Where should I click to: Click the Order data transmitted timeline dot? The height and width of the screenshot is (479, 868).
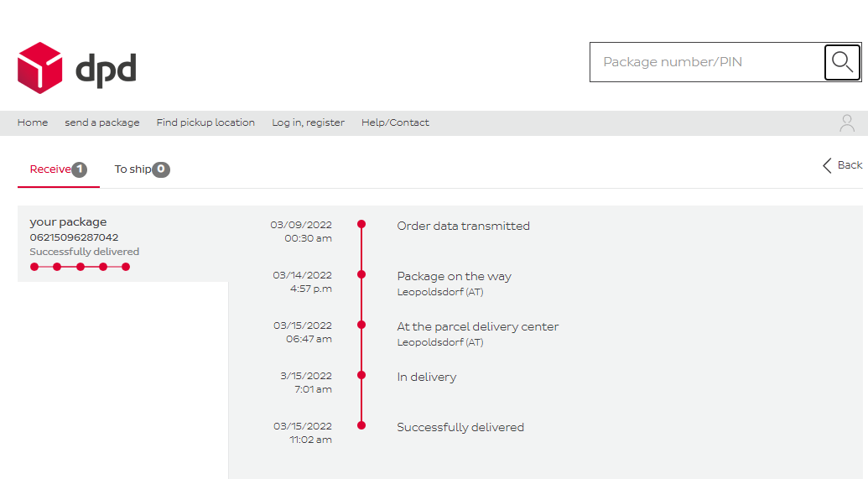(x=361, y=224)
